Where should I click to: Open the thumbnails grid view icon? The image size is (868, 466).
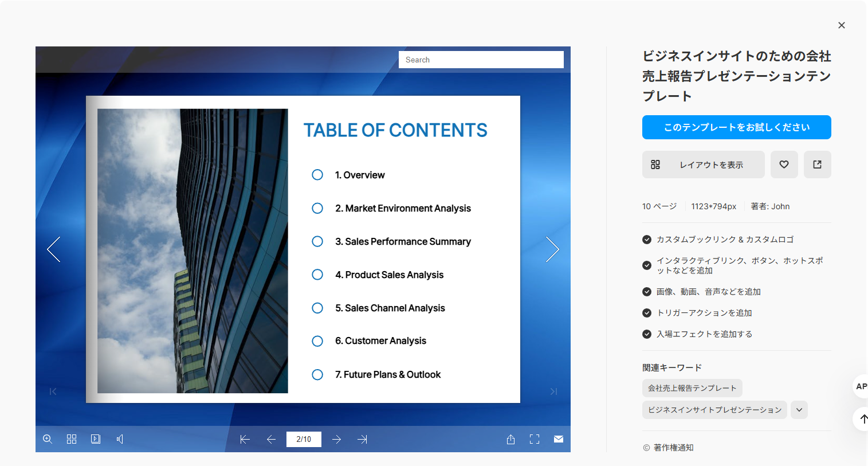coord(72,439)
